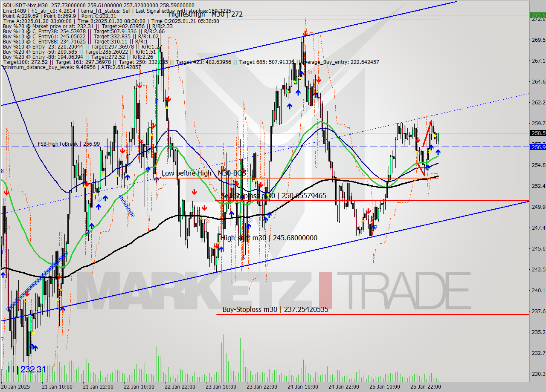Viewport: 546px width, 392px height.
Task: Select the current price tag 258.5
Action: click(538, 133)
